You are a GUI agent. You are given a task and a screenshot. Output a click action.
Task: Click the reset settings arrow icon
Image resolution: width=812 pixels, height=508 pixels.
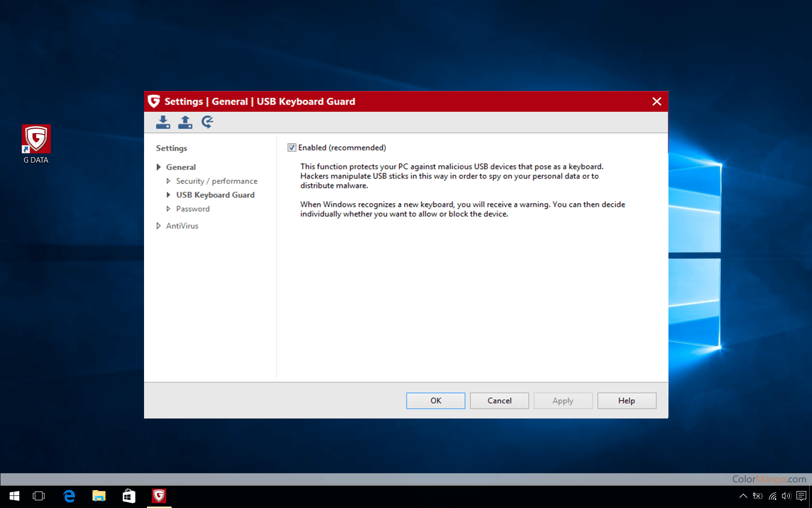pyautogui.click(x=207, y=122)
